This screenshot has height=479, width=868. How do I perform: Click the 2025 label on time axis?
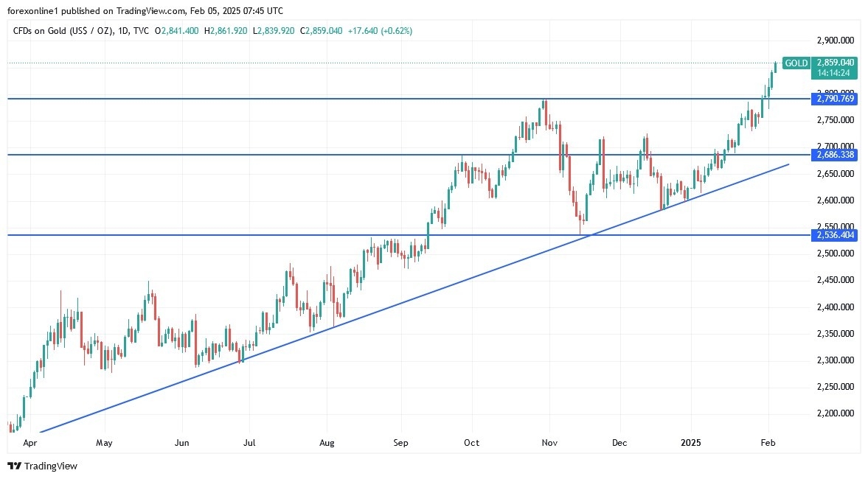[x=691, y=443]
